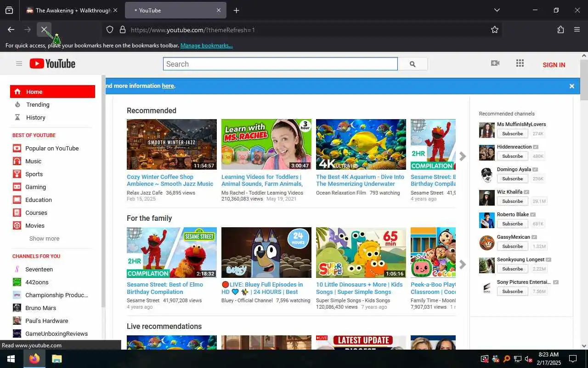Subscribe to Ms MuffinIsMyLovers
The image size is (588, 368).
(x=512, y=133)
